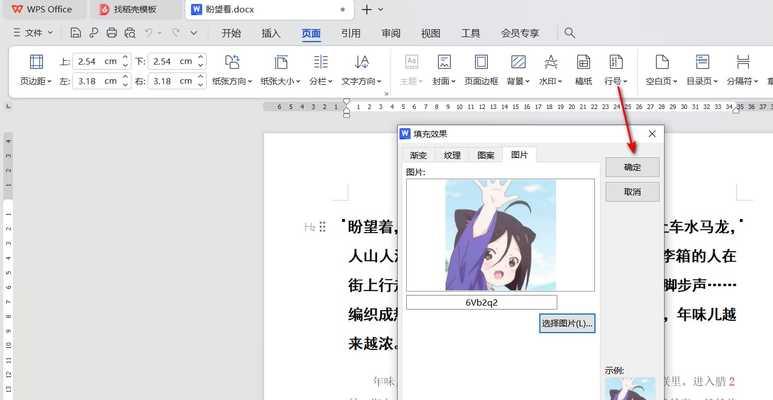The image size is (773, 400).
Task: Click the bottom margin 下 input field
Action: (172, 62)
